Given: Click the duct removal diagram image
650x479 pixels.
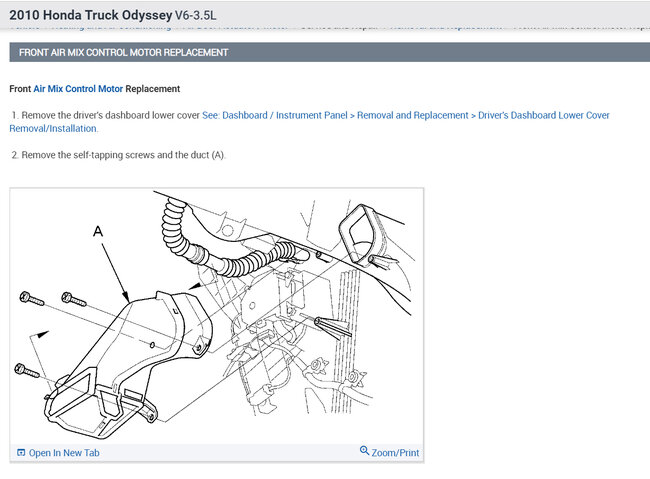Looking at the screenshot, I should point(216,316).
